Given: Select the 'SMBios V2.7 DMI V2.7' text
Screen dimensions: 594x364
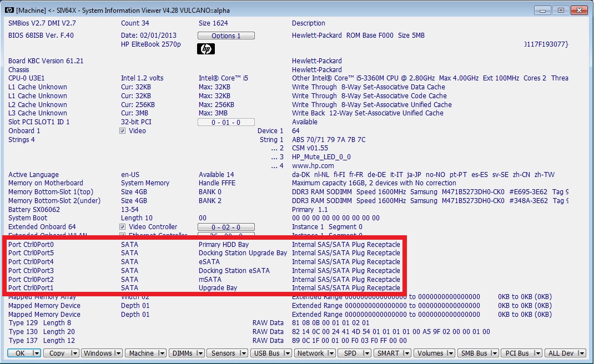Looking at the screenshot, I should tap(42, 23).
